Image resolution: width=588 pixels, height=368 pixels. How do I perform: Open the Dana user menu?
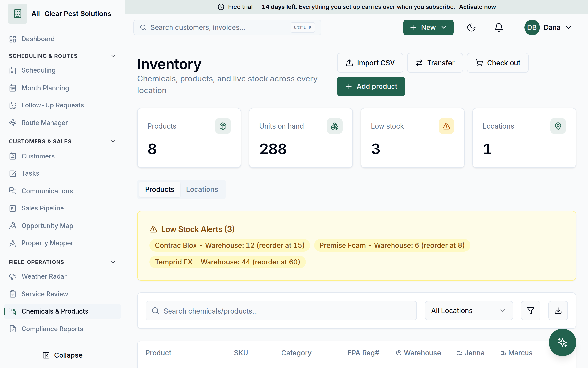click(x=548, y=27)
